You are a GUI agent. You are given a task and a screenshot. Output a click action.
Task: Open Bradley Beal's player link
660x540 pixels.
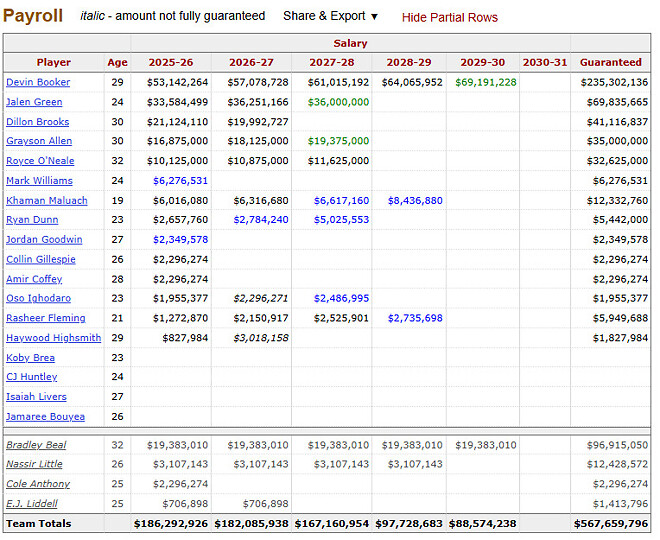pyautogui.click(x=36, y=445)
